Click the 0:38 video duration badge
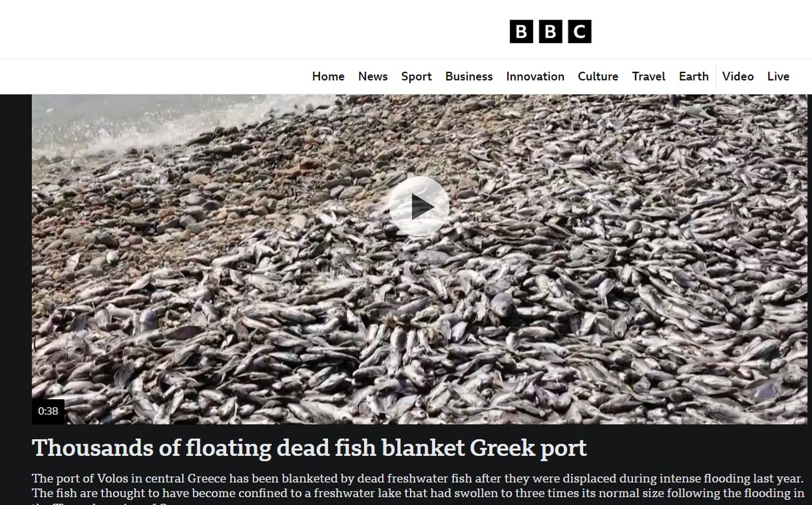The width and height of the screenshot is (812, 505). (x=48, y=411)
